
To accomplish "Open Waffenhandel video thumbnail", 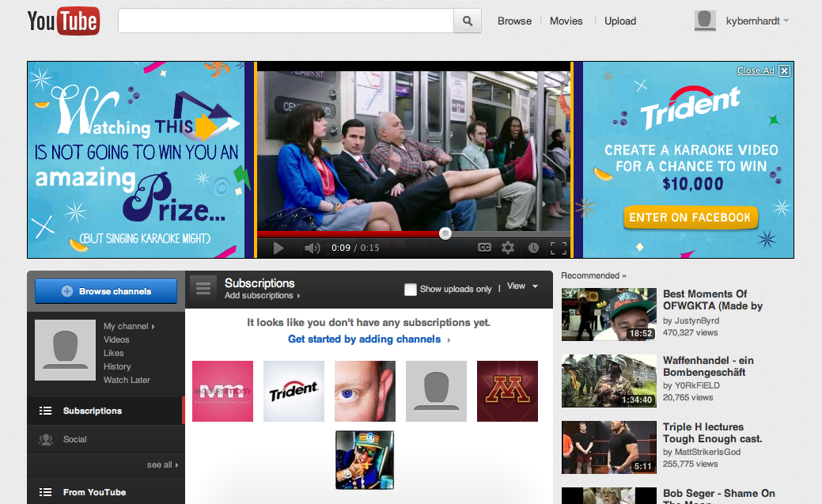I will [x=608, y=381].
